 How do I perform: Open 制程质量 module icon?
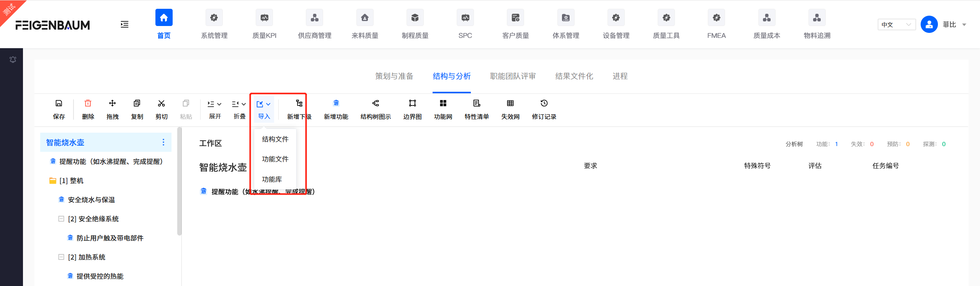(x=415, y=18)
